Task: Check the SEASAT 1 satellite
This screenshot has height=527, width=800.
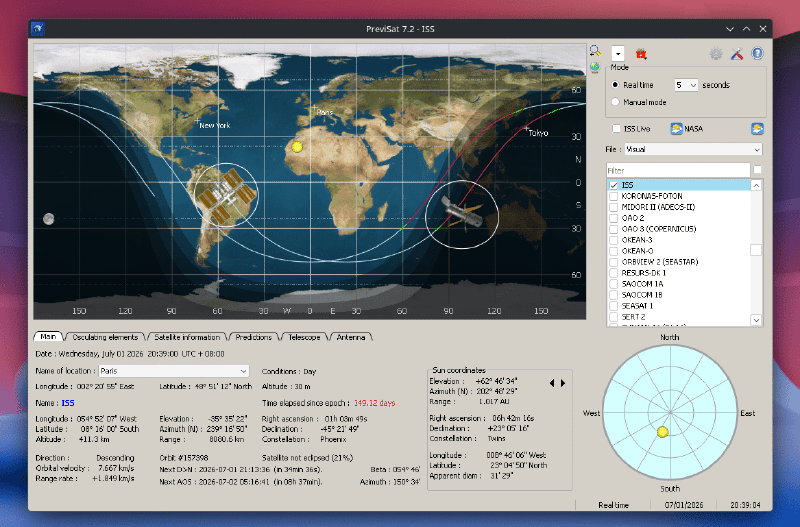Action: click(x=614, y=306)
